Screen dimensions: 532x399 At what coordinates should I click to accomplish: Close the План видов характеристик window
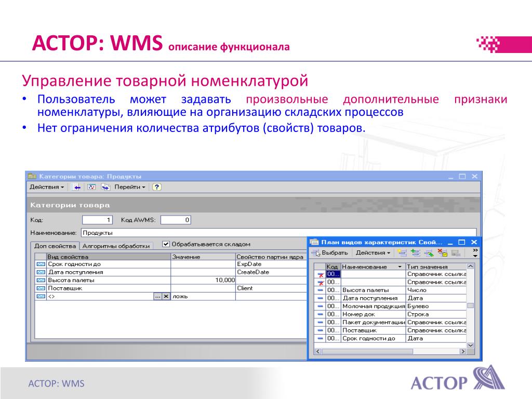tap(474, 242)
